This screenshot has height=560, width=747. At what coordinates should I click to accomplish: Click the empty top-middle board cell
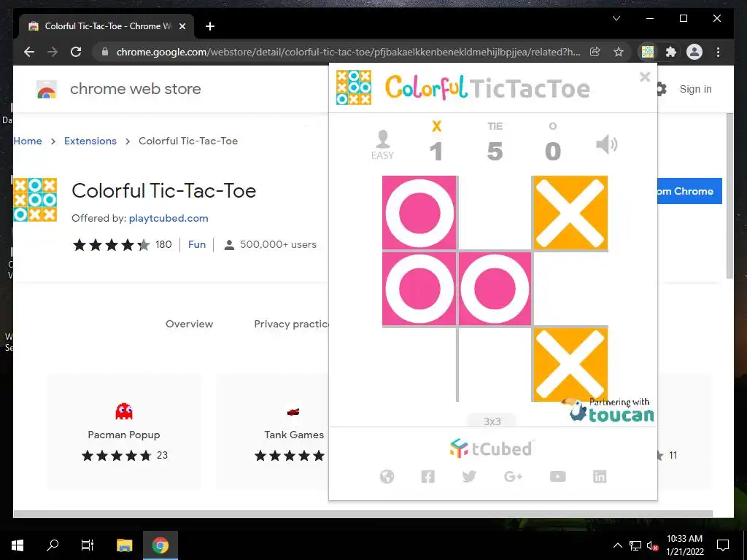[x=495, y=212]
